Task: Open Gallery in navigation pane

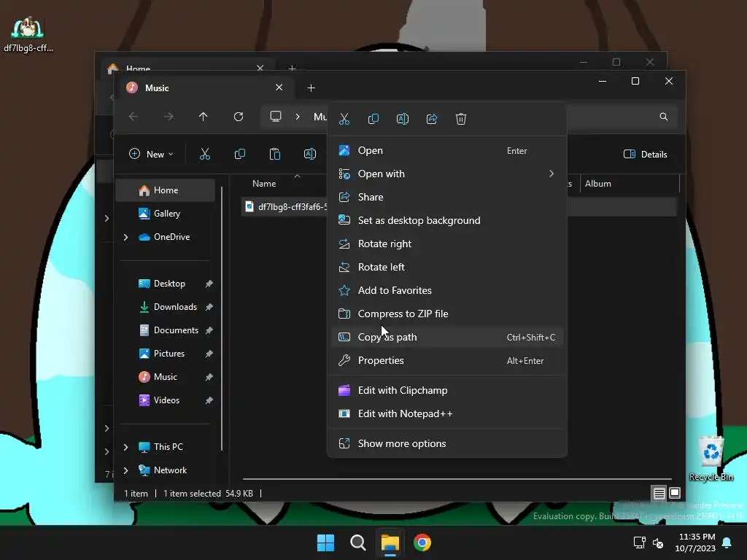Action: pos(165,214)
